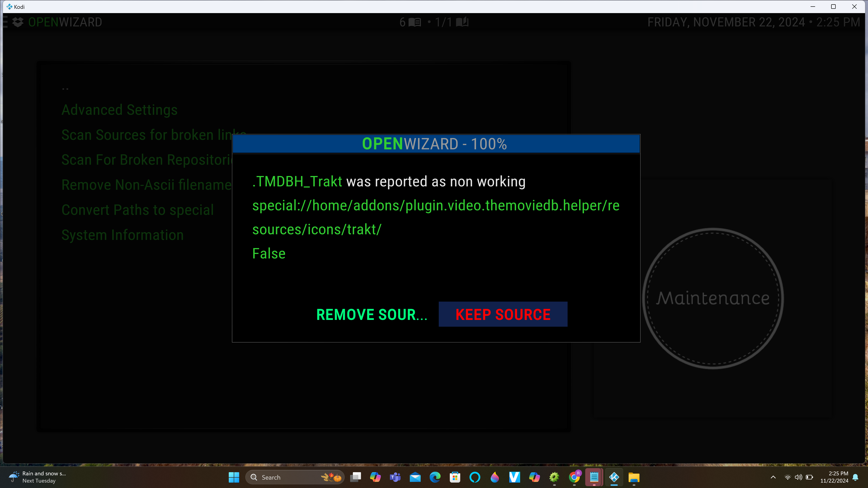Click the OPENWIZARD - 100% dialog title
Viewport: 868px width, 488px height.
click(x=434, y=144)
